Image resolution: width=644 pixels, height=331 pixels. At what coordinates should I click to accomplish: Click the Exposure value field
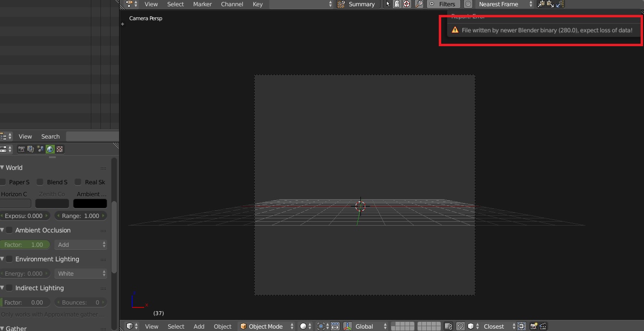25,216
